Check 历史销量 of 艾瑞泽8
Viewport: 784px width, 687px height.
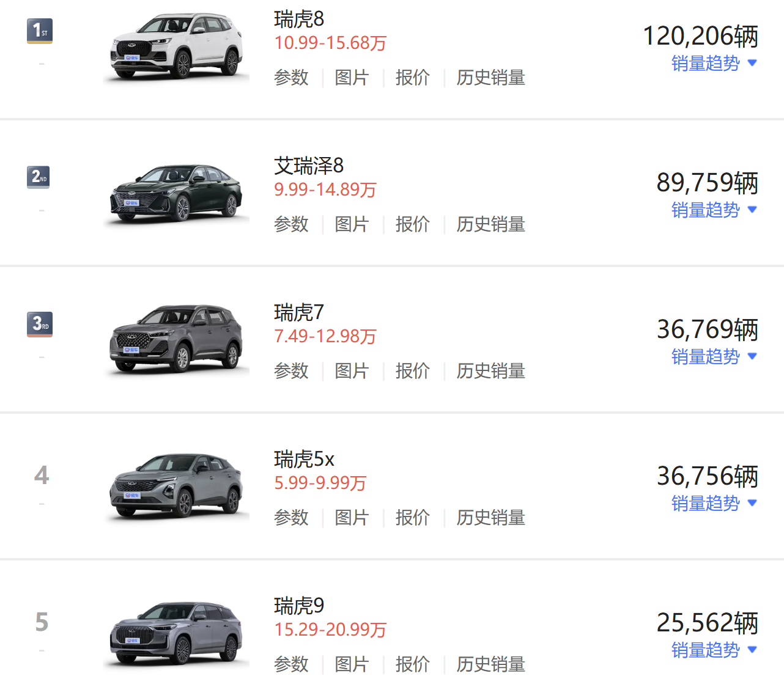point(490,224)
